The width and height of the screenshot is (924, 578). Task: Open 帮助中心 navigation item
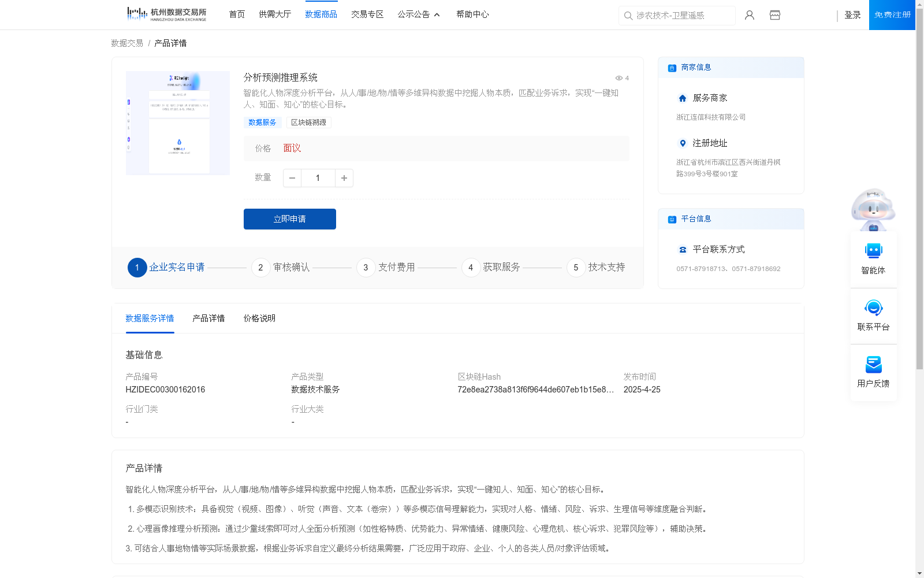[x=472, y=14]
